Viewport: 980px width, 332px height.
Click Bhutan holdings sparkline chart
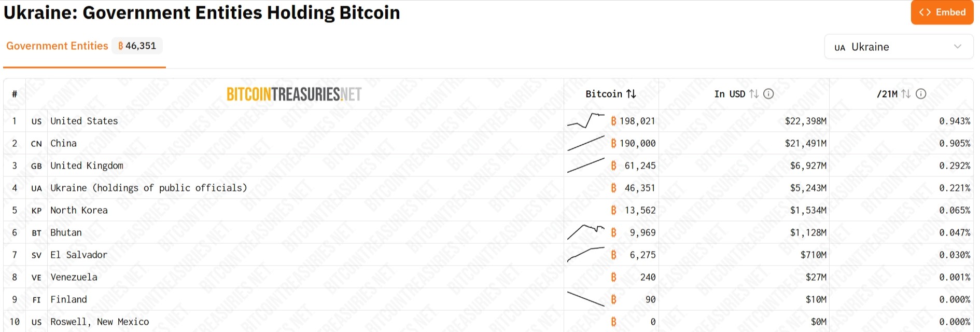(x=586, y=232)
